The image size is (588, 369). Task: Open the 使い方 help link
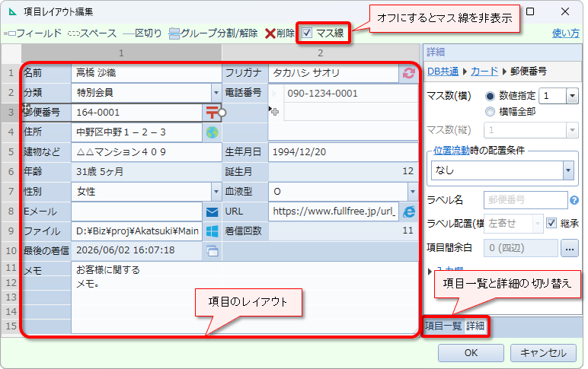pyautogui.click(x=565, y=33)
